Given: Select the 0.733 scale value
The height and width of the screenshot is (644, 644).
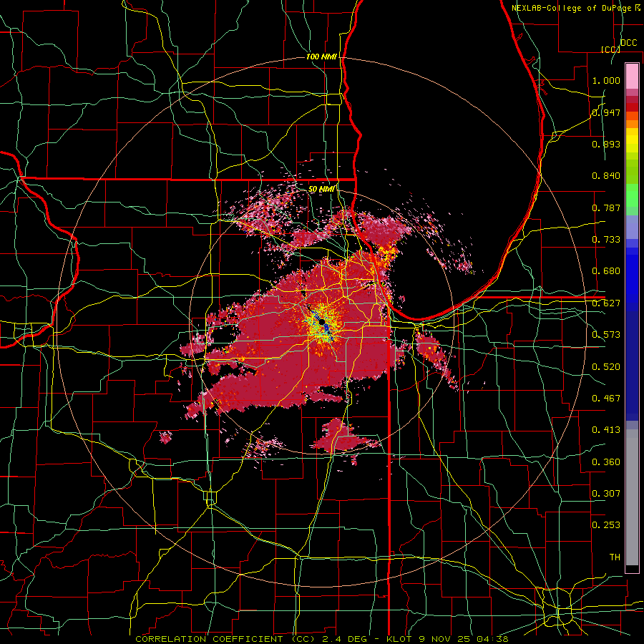Looking at the screenshot, I should coord(606,240).
